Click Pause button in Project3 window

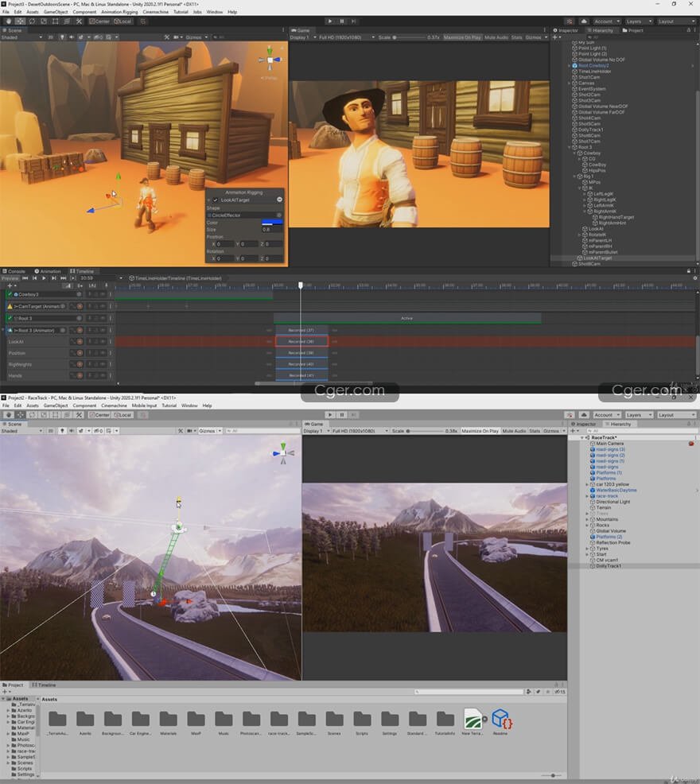click(342, 21)
